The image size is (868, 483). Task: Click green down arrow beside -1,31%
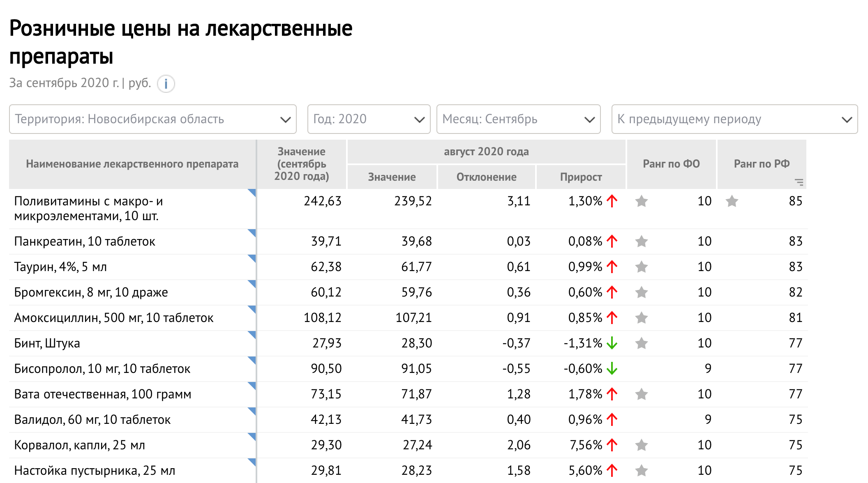pyautogui.click(x=612, y=343)
